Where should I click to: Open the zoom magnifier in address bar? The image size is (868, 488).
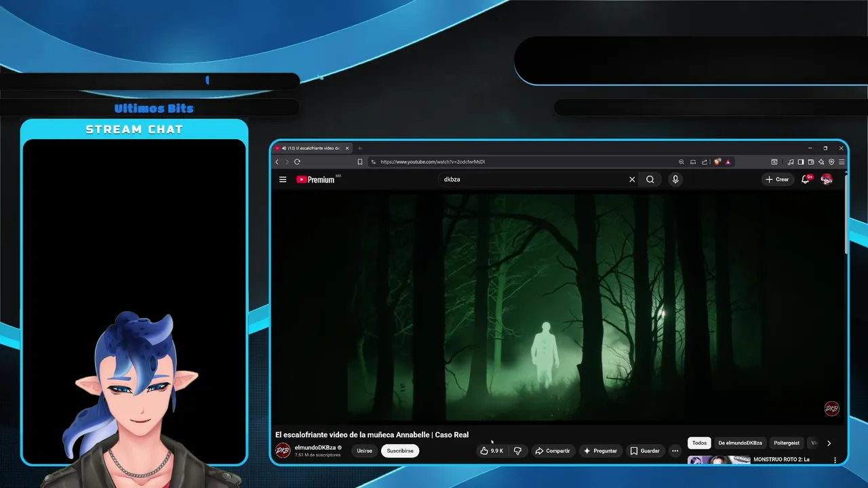pos(682,162)
